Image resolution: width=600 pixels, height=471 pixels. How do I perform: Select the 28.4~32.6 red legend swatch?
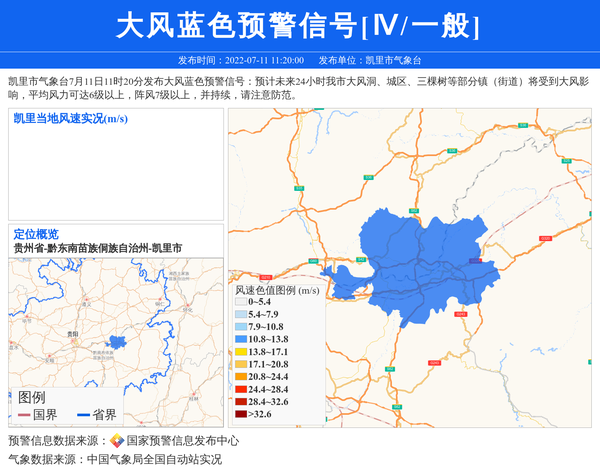tap(240, 401)
